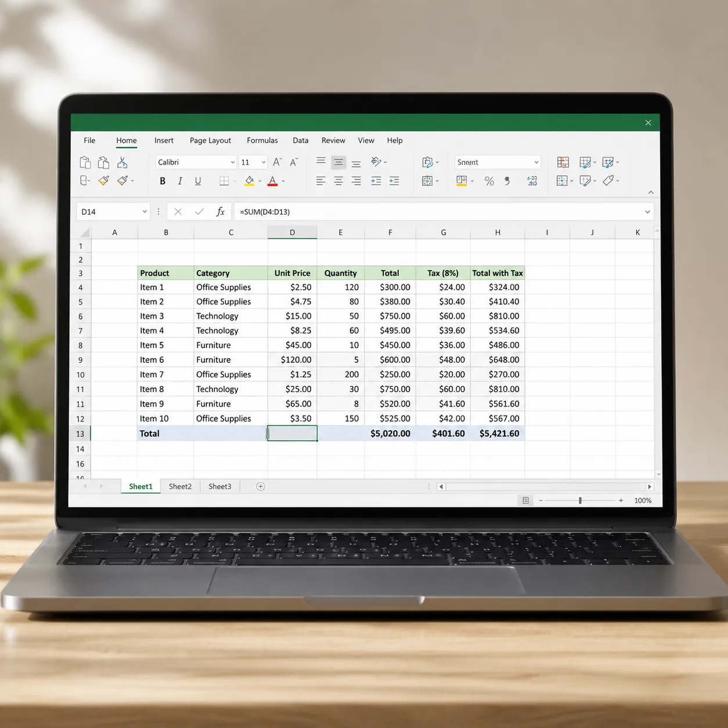The width and height of the screenshot is (728, 728).
Task: Click the Percent Style icon
Action: pyautogui.click(x=489, y=181)
